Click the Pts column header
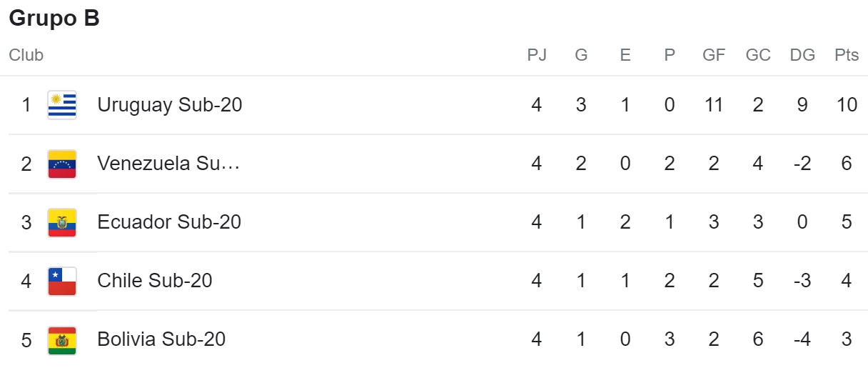The image size is (868, 378). [x=847, y=55]
